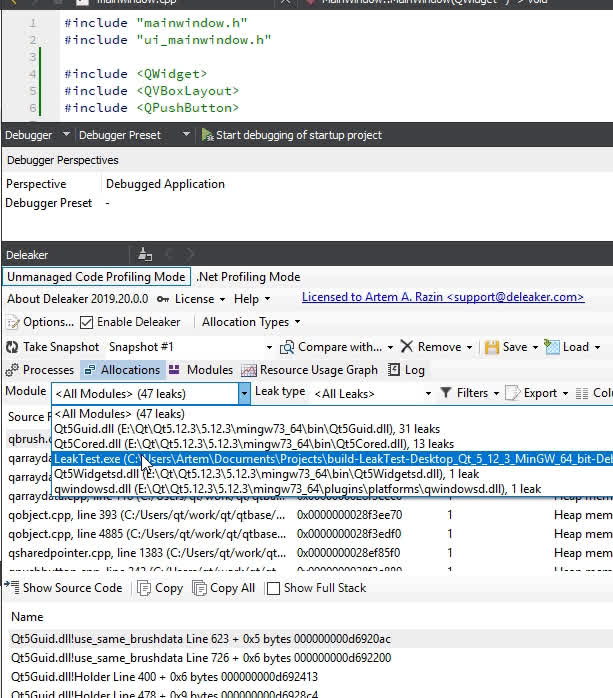Select qwindowsd.dll, 1 leak entry
This screenshot has width=613, height=698.
point(297,489)
